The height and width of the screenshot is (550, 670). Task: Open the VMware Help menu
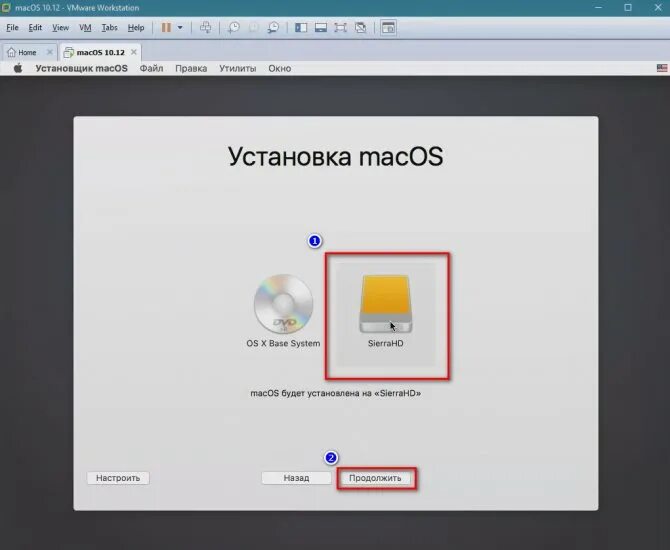tap(136, 27)
